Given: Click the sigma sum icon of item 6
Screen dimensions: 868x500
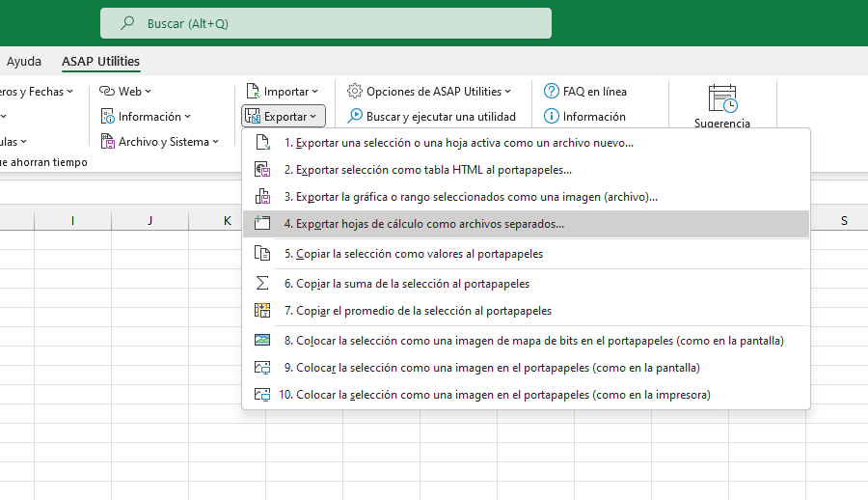Looking at the screenshot, I should click(x=262, y=283).
